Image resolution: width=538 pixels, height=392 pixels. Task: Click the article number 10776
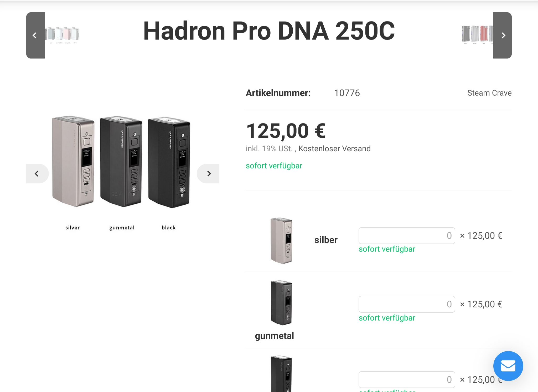(x=347, y=93)
